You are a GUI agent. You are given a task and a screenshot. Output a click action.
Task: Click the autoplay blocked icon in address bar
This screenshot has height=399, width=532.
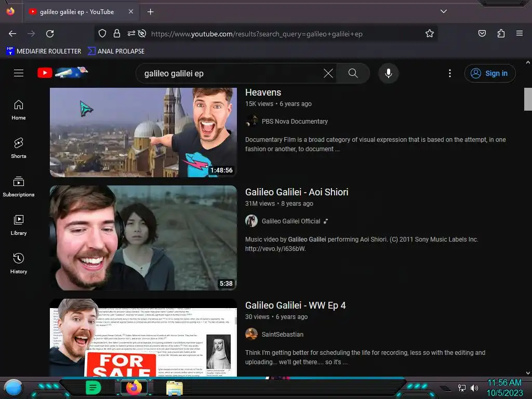[x=142, y=33]
